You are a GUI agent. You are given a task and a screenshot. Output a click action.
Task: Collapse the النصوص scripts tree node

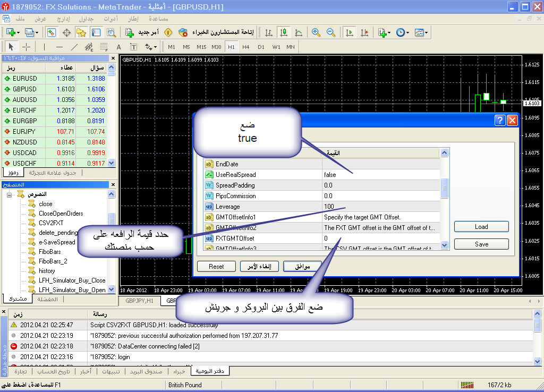tap(10, 194)
